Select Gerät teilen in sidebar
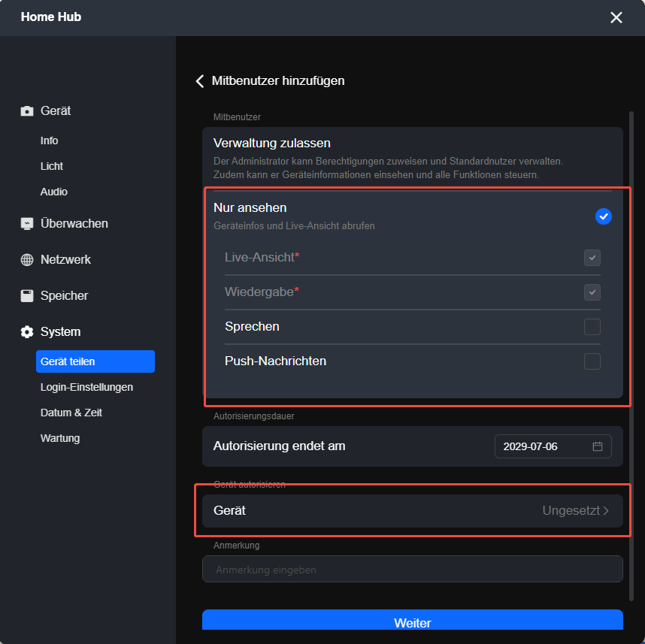Image resolution: width=645 pixels, height=644 pixels. (95, 361)
